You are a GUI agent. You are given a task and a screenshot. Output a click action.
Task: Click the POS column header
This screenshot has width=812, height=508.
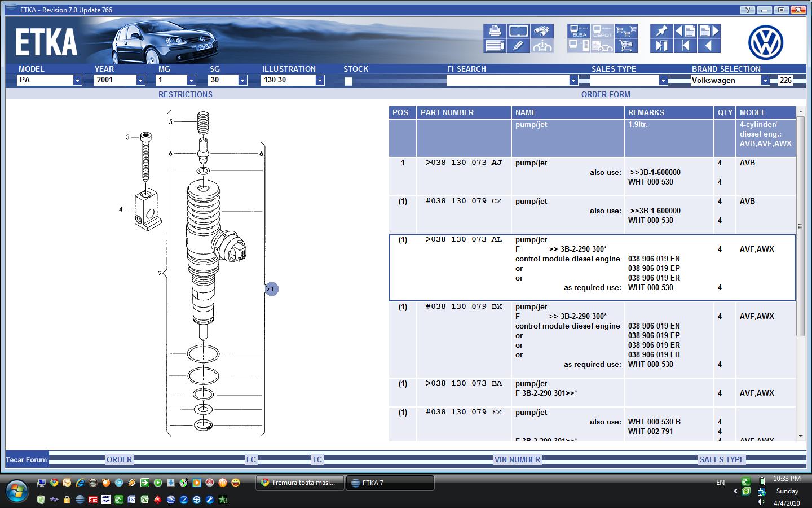[x=402, y=112]
